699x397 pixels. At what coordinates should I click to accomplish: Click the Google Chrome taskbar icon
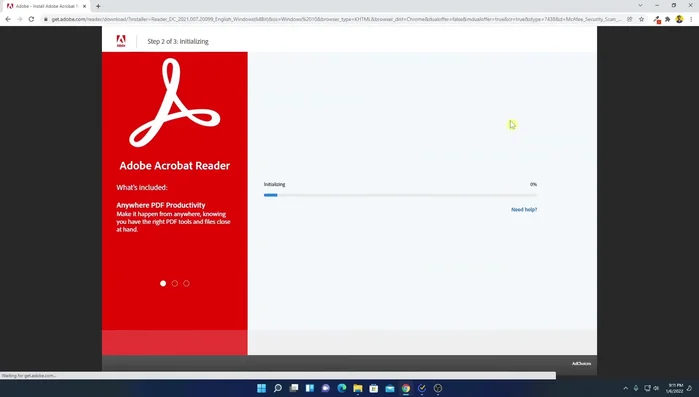coord(406,388)
